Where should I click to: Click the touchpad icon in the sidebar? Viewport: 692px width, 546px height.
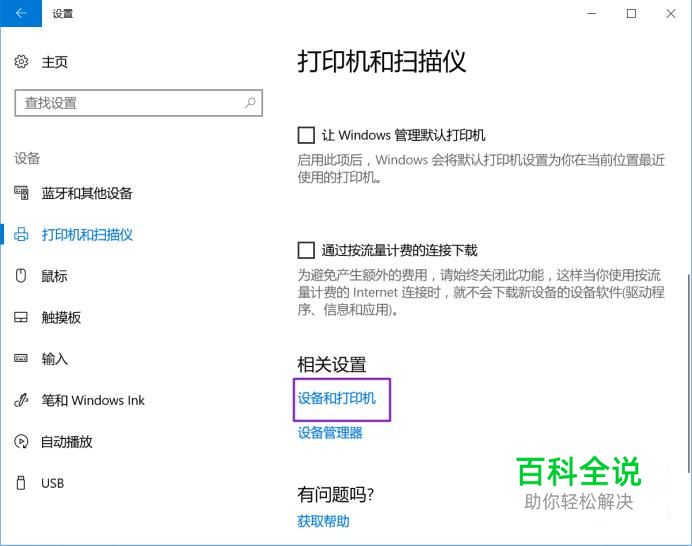coord(21,317)
